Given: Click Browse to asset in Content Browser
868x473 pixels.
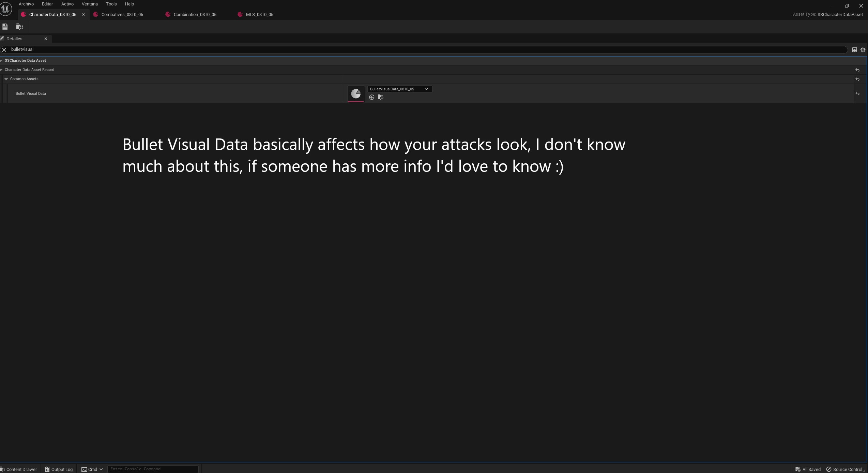Looking at the screenshot, I should 19,27.
